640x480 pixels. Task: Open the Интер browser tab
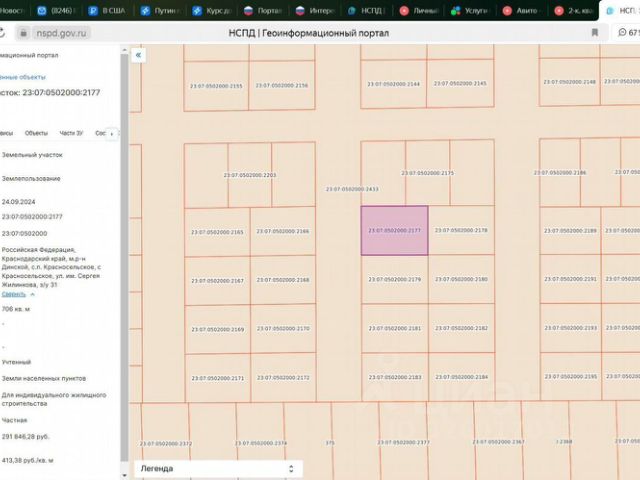tap(315, 11)
